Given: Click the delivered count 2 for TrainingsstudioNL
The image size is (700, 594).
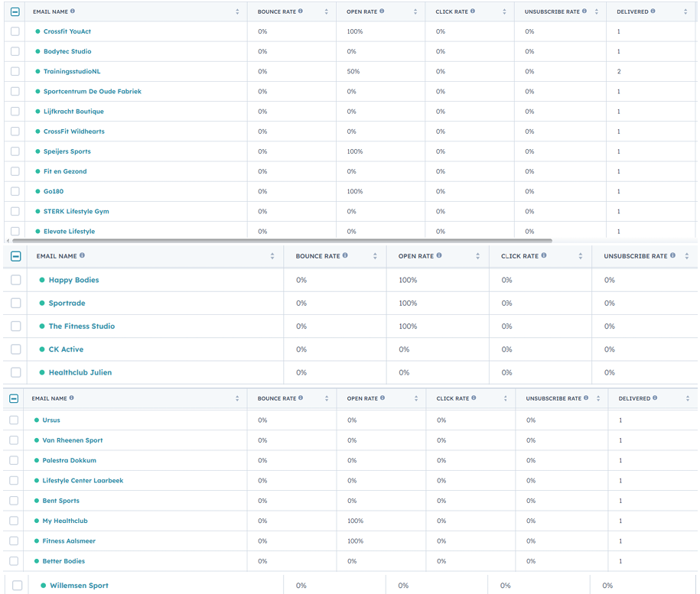Looking at the screenshot, I should tap(619, 71).
